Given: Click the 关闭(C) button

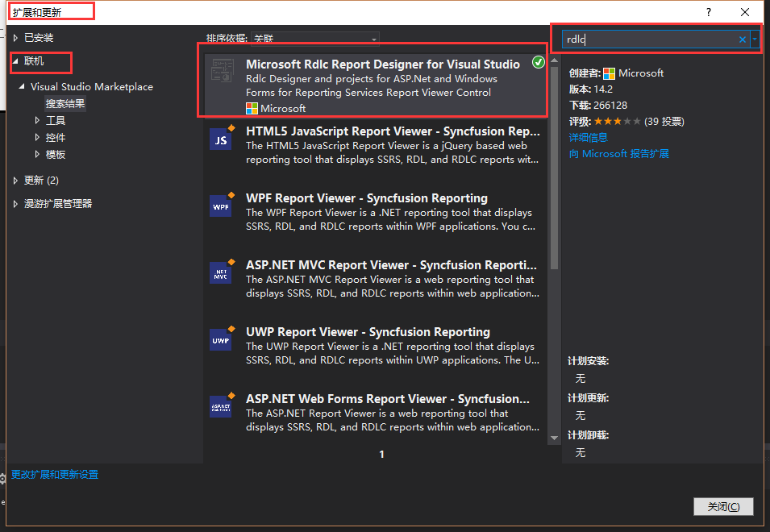Looking at the screenshot, I should pyautogui.click(x=723, y=506).
